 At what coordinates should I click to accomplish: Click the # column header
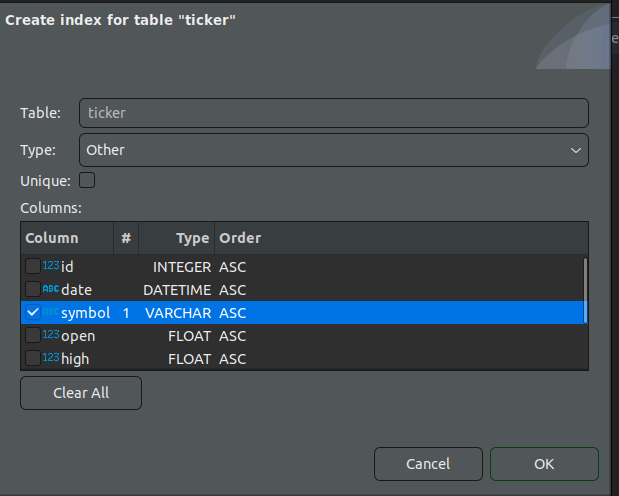pos(126,238)
